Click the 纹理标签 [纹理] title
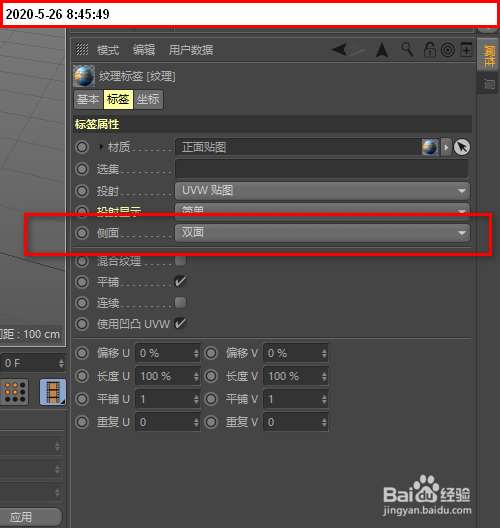 (137, 76)
